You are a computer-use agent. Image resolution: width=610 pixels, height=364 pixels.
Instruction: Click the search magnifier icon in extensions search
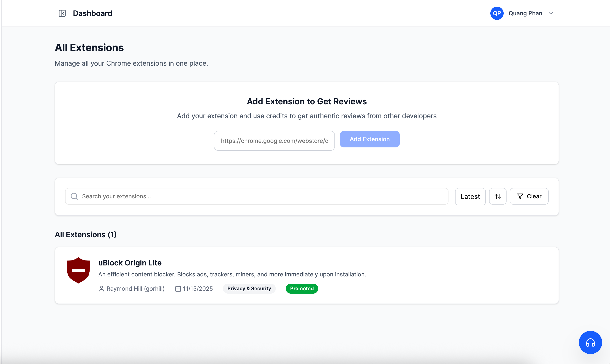(x=74, y=196)
